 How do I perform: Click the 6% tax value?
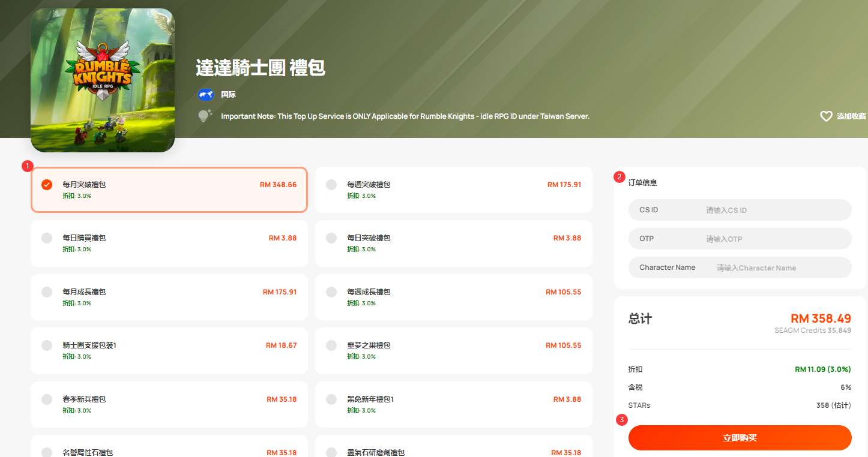[845, 387]
